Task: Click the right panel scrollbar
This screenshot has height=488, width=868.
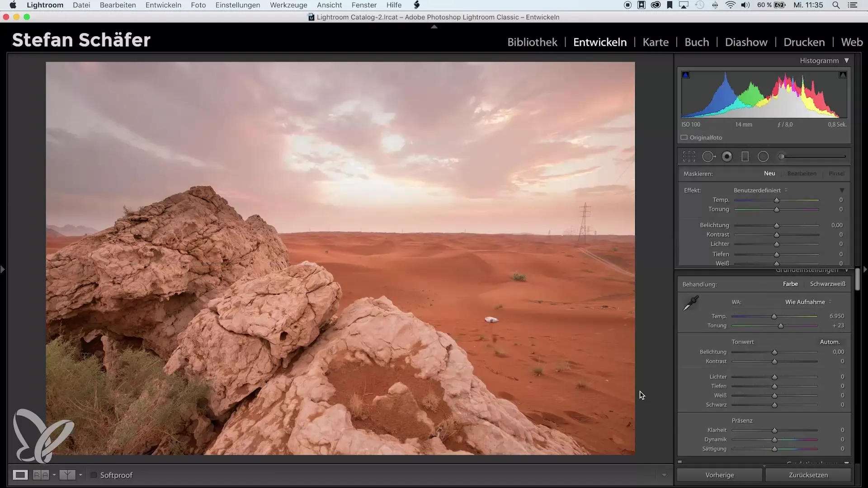Action: tap(857, 279)
